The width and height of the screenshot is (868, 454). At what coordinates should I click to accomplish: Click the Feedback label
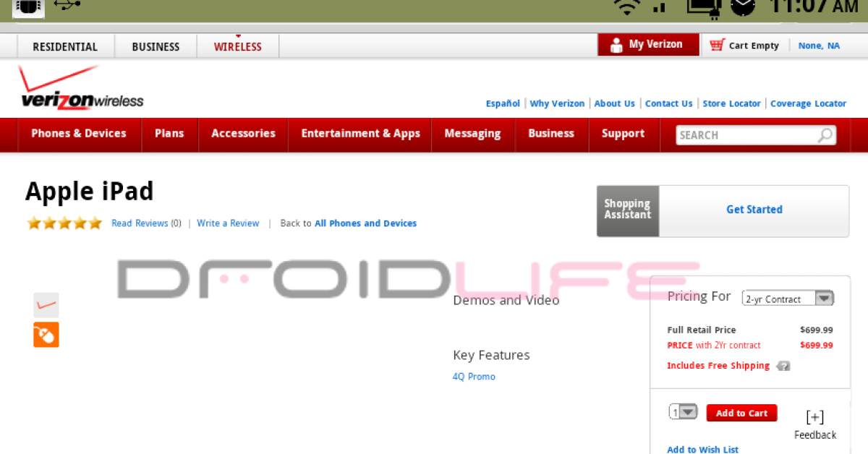[x=815, y=434]
